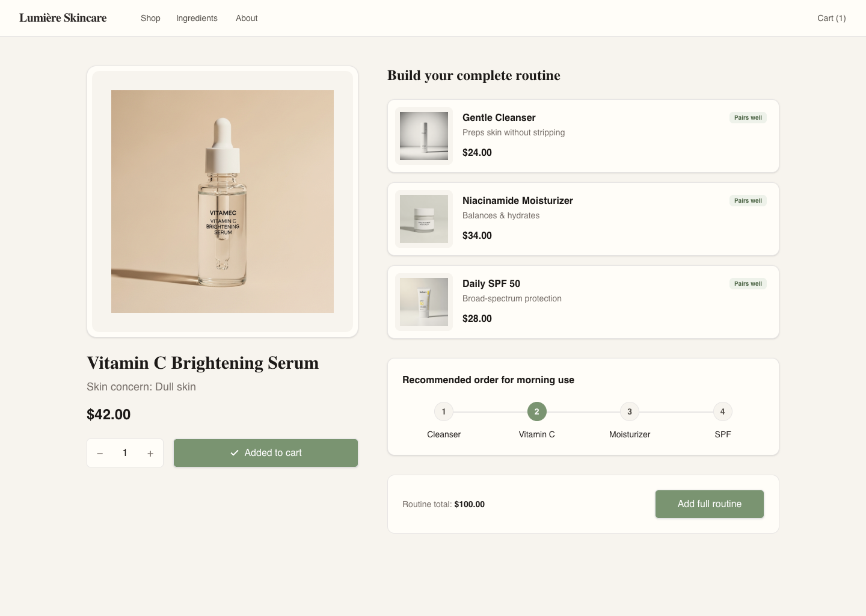The height and width of the screenshot is (616, 866).
Task: Click the Added to cart checkmark button
Action: coord(266,453)
